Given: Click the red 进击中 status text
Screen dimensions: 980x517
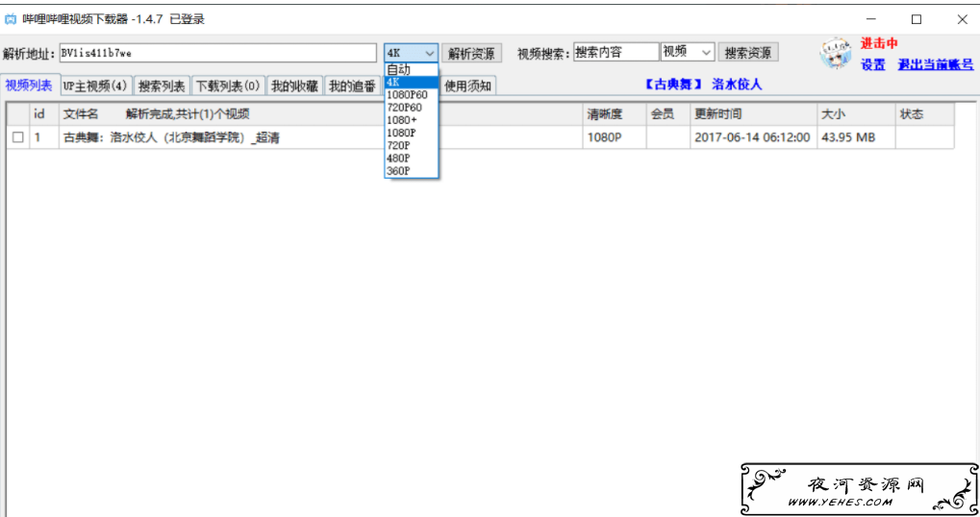Looking at the screenshot, I should tap(879, 43).
